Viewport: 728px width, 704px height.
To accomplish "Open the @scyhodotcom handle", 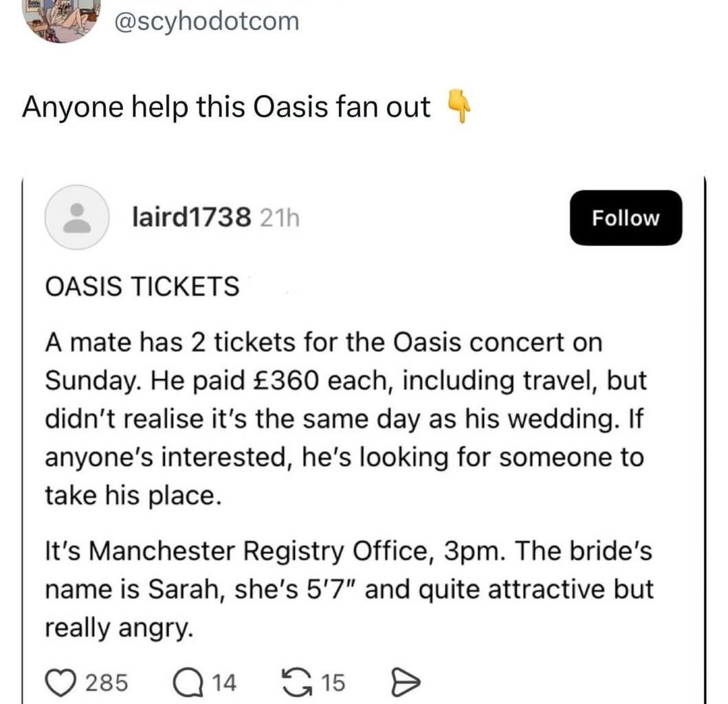I will 207,21.
